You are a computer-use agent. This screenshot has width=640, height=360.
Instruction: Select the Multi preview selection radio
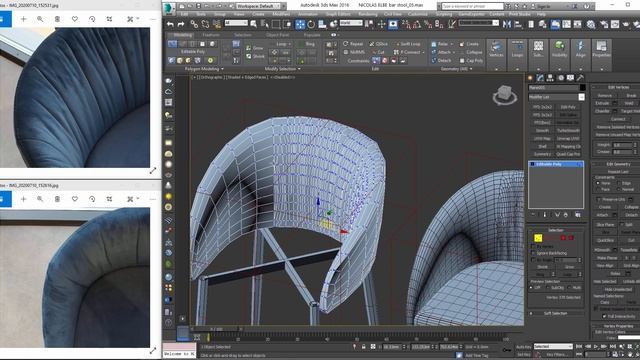click(570, 288)
